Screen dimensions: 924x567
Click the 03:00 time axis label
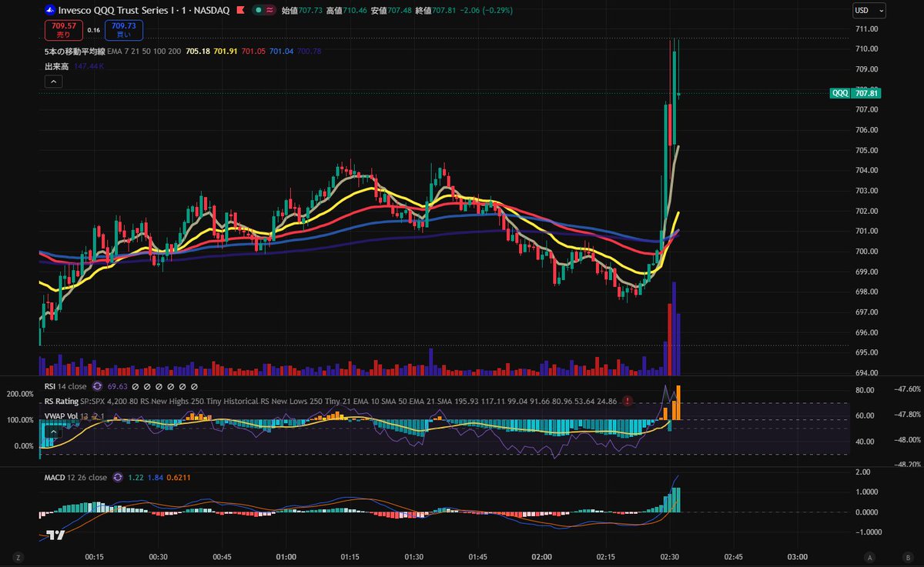[797, 556]
